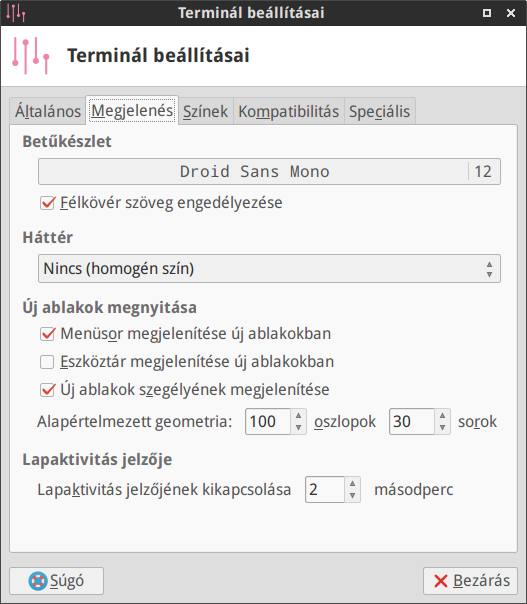Open the Kompatibilitás tab
The width and height of the screenshot is (527, 604).
[x=289, y=112]
